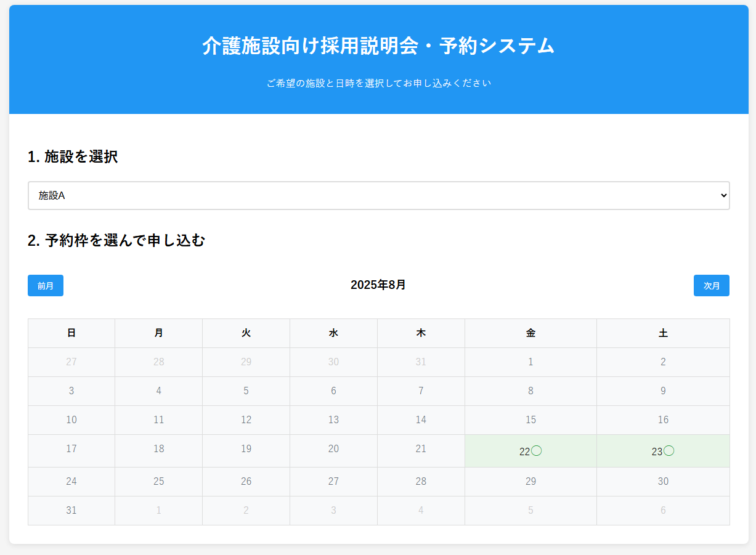The height and width of the screenshot is (555, 756).
Task: Click grayed-out September 6 cell
Action: coord(663,511)
